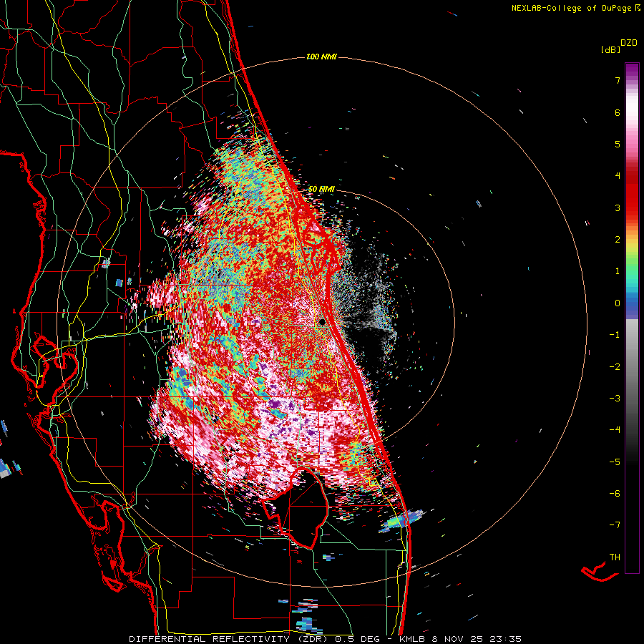Click the KMLB station identifier in the caption
This screenshot has width=644, height=644.
click(x=412, y=639)
